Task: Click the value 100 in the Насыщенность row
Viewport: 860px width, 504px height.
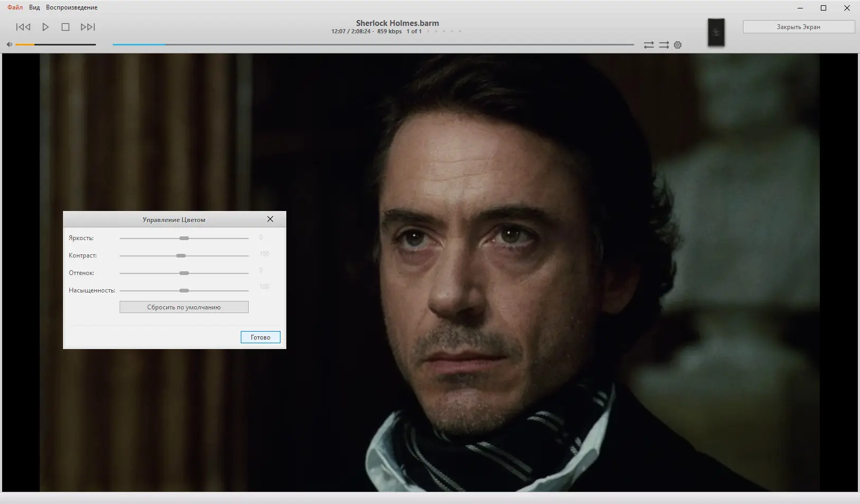Action: click(264, 287)
